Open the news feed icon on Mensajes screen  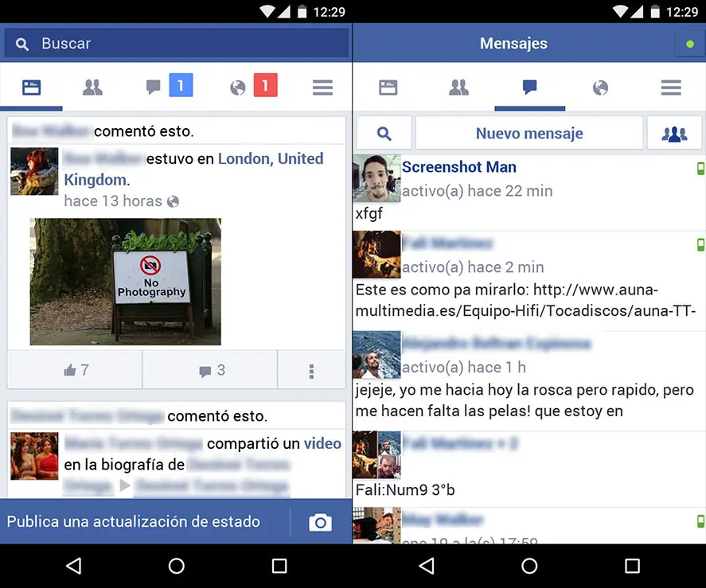pos(388,88)
